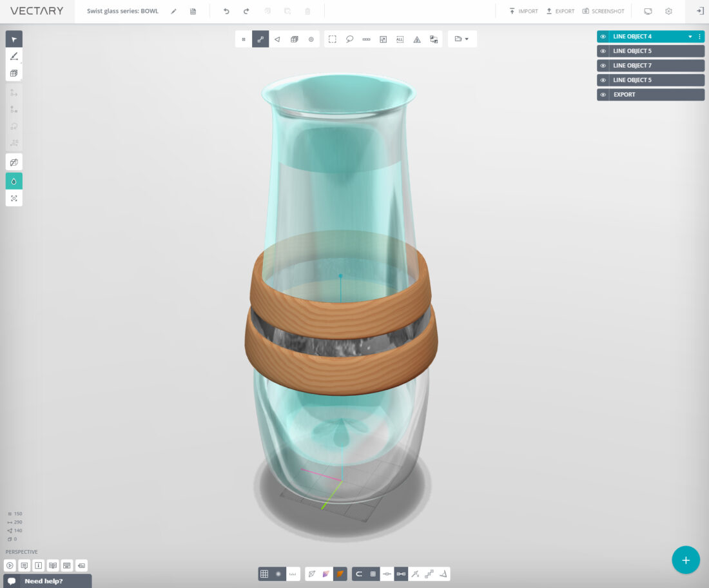Open the Need help? chat
Image resolution: width=709 pixels, height=588 pixels.
(45, 580)
